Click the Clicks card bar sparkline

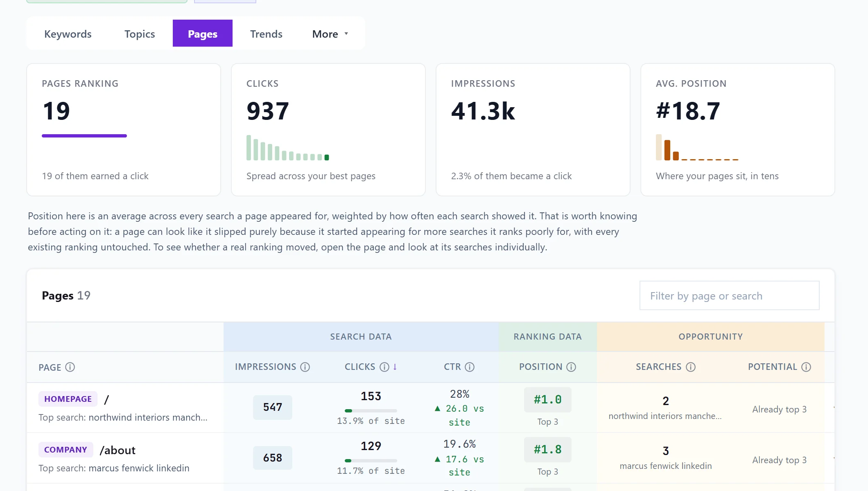[288, 147]
